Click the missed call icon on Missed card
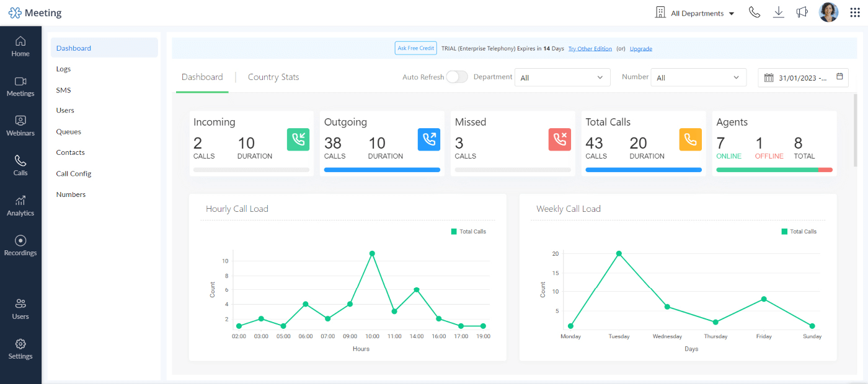The width and height of the screenshot is (868, 384). click(x=559, y=139)
